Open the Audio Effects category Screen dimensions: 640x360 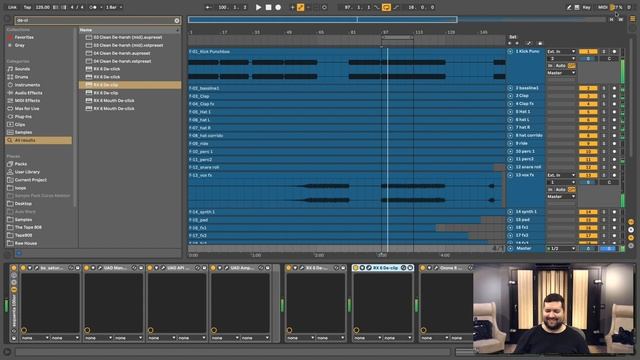click(x=28, y=93)
